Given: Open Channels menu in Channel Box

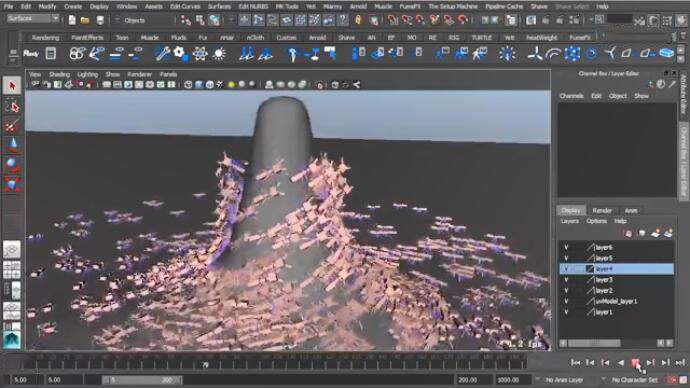Looking at the screenshot, I should 571,96.
